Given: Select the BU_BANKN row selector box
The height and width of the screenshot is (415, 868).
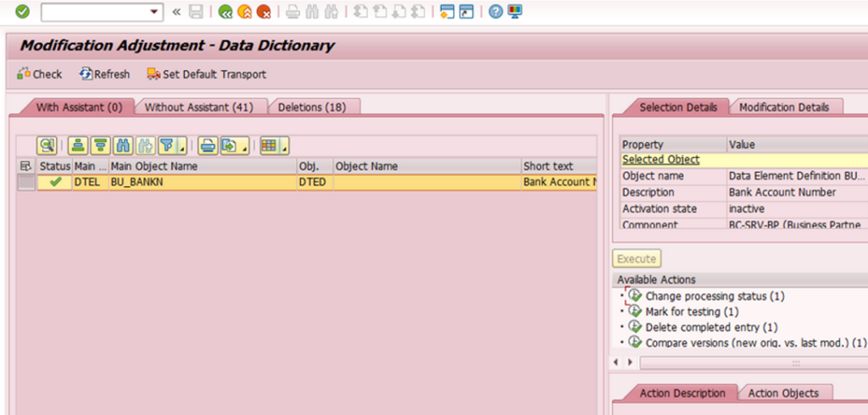Looking at the screenshot, I should click(26, 182).
